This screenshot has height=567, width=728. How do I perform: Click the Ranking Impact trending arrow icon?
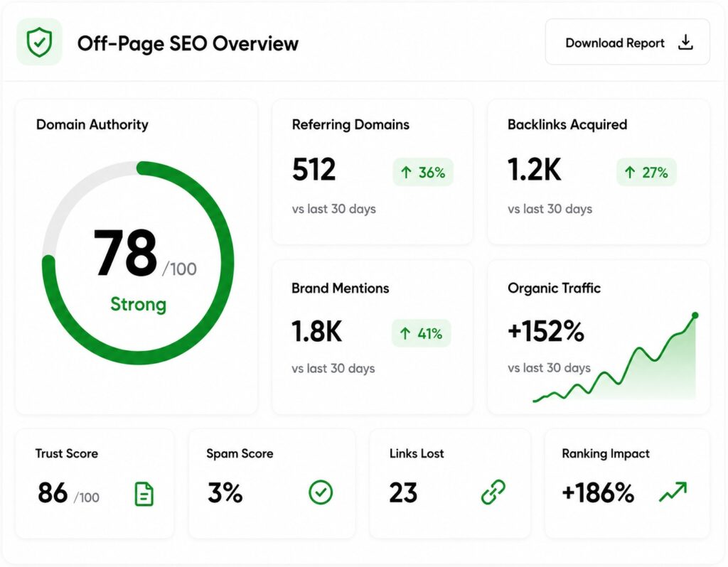(673, 492)
